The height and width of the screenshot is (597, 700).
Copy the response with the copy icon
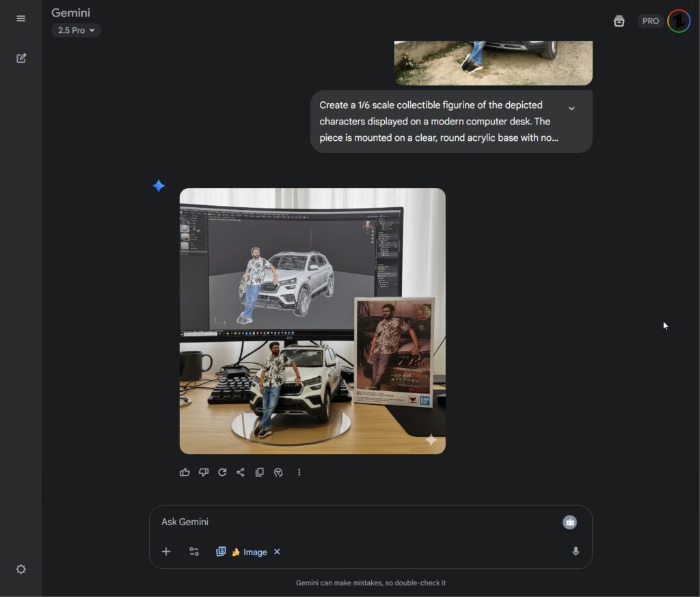(260, 472)
